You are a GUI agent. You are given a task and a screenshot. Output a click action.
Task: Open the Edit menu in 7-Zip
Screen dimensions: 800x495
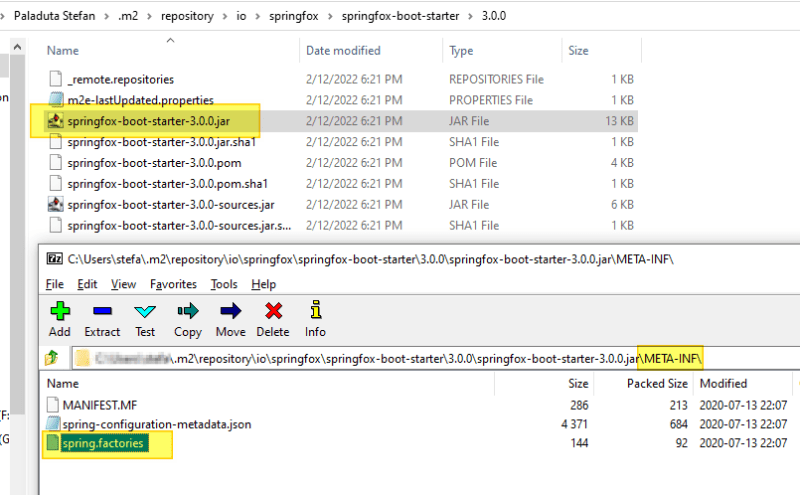coord(87,284)
